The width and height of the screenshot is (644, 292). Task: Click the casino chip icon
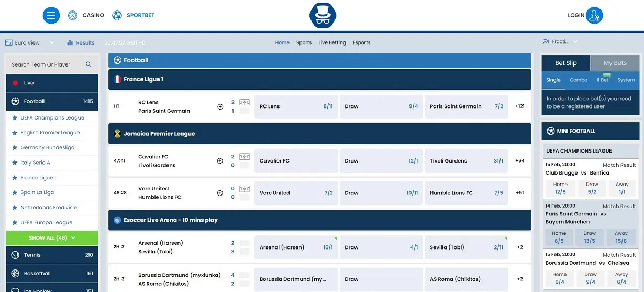[x=73, y=15]
